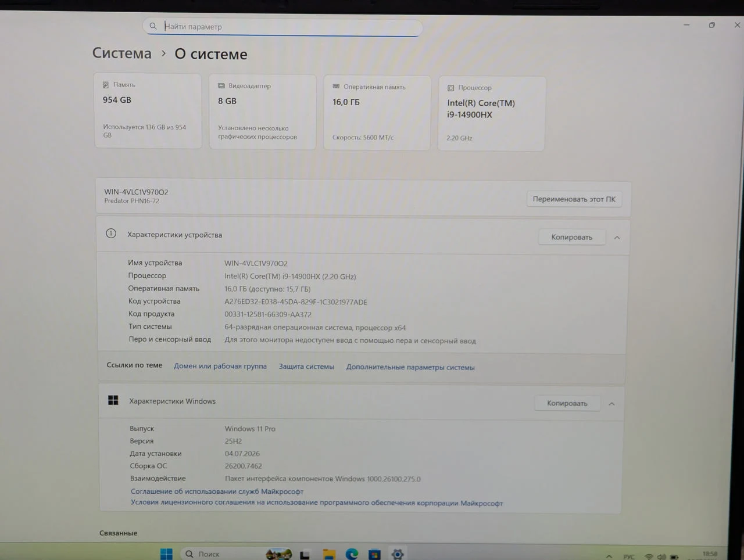The image size is (744, 560).
Task: Click the landscape widget icon in the taskbar
Action: 279,554
